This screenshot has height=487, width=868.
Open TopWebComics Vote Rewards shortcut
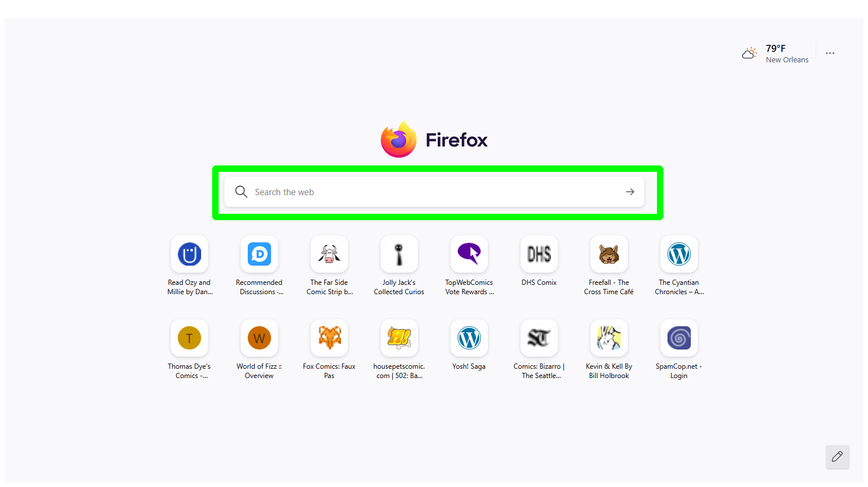(x=469, y=255)
